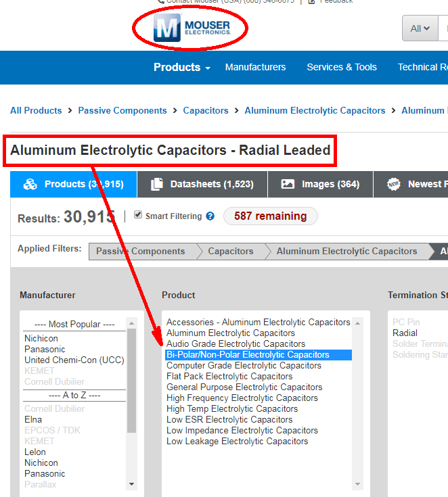Click the Smart Filtering help question icon
The image size is (448, 497).
tap(210, 216)
